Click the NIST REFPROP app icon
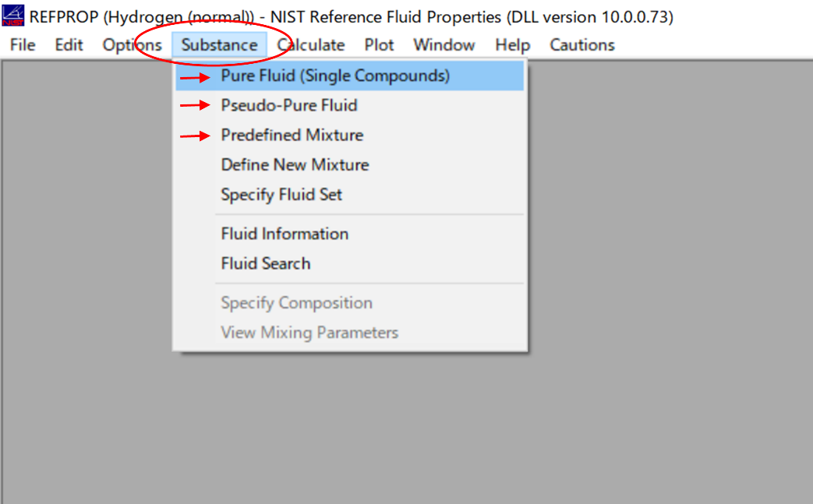The image size is (813, 504). [x=14, y=16]
